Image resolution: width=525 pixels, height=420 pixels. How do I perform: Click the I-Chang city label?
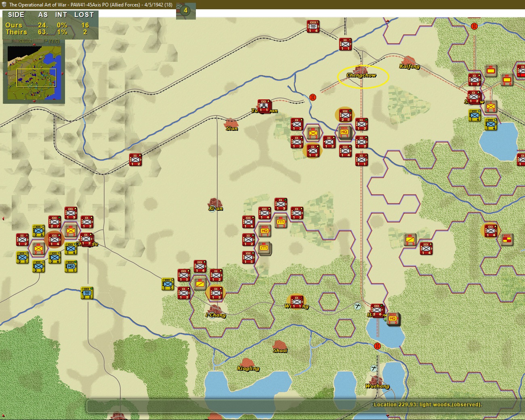click(x=216, y=315)
